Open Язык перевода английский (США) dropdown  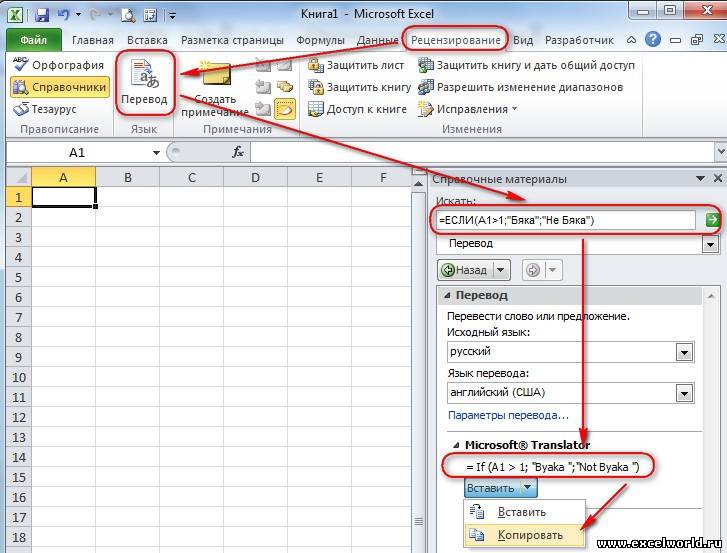(684, 394)
